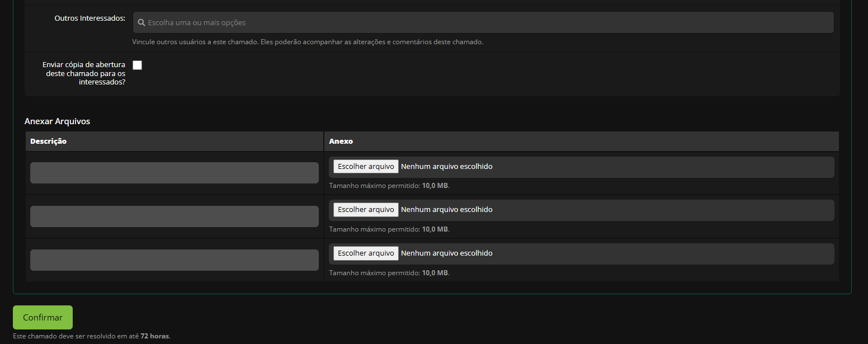Viewport: 868px width, 344px height.
Task: Click the 'Outros Interessados:' field label
Action: coord(89,18)
